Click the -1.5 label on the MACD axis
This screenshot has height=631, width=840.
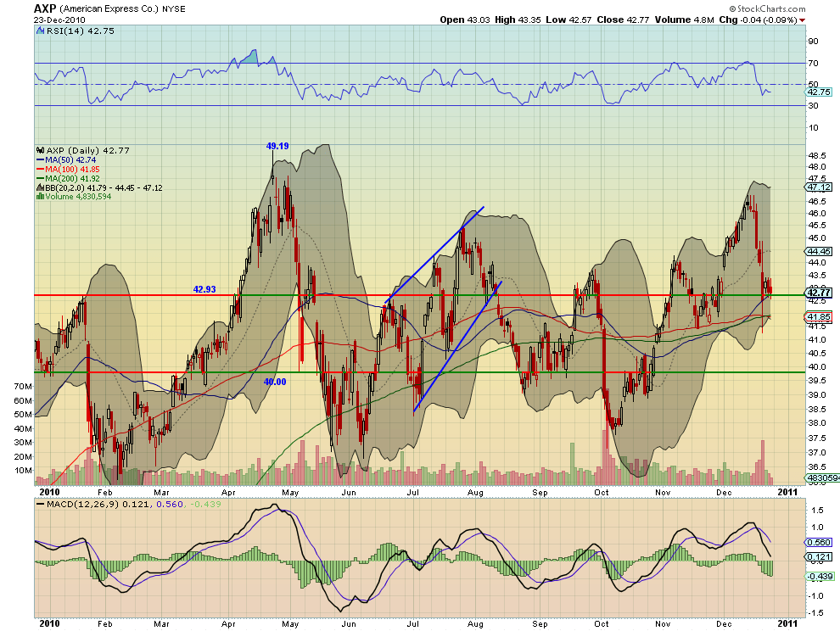click(x=815, y=613)
